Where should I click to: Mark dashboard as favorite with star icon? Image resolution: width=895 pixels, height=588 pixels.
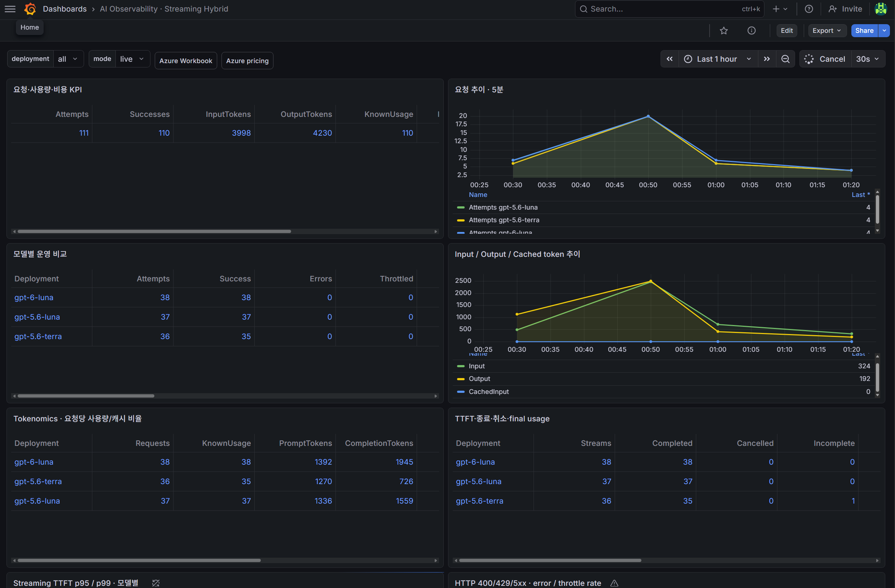[x=724, y=31]
